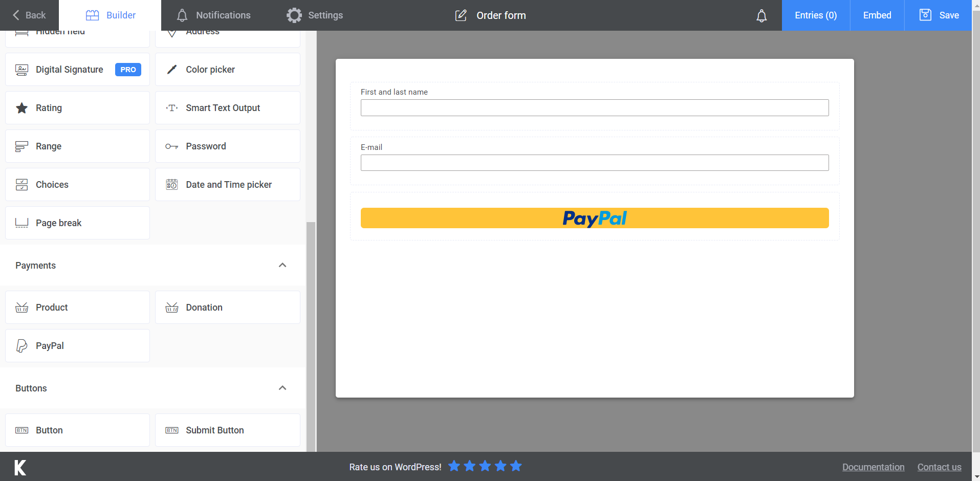The width and height of the screenshot is (980, 481).
Task: Collapse the Buttons section
Action: click(x=282, y=388)
